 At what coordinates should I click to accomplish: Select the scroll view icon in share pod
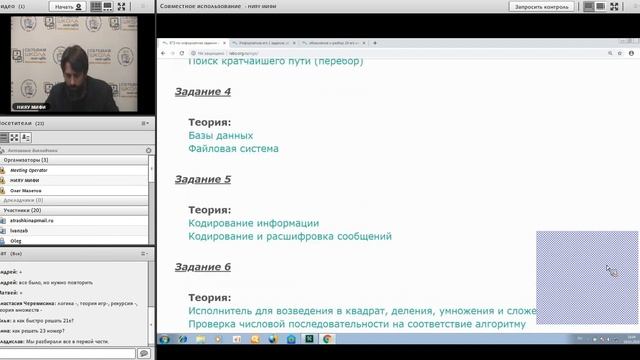tap(600, 7)
